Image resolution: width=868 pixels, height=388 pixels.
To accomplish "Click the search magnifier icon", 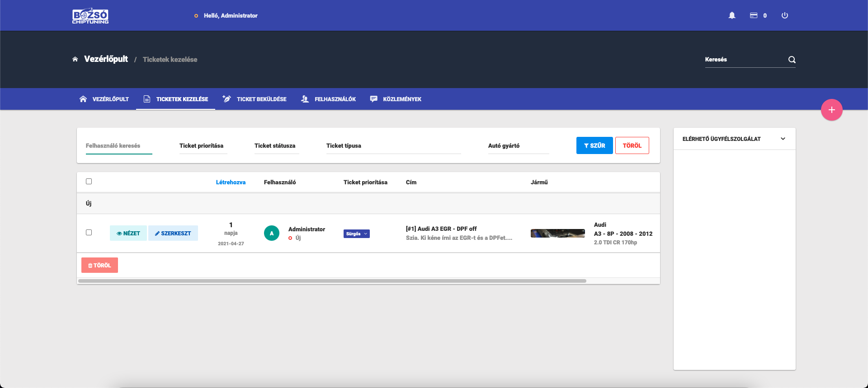I will (x=792, y=60).
